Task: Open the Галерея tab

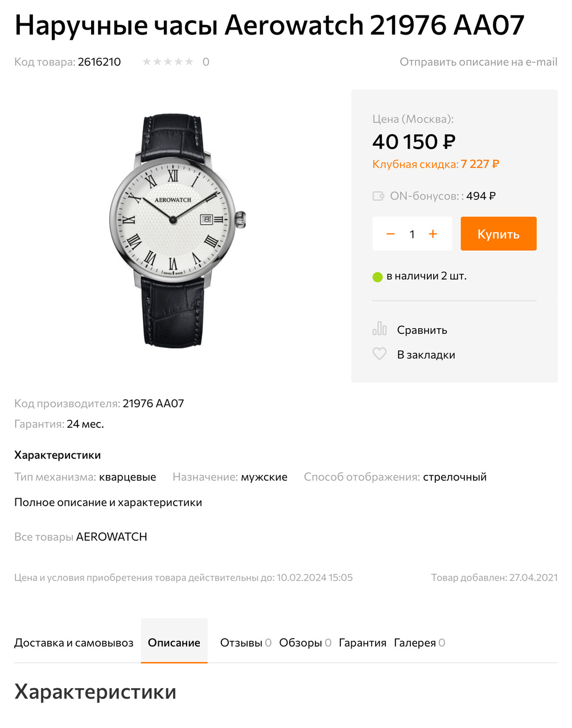Action: [x=419, y=643]
